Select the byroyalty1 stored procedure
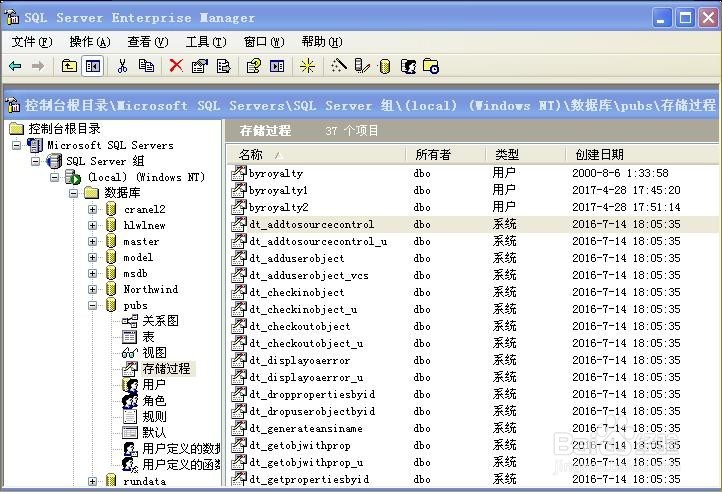This screenshot has height=492, width=722. (278, 190)
